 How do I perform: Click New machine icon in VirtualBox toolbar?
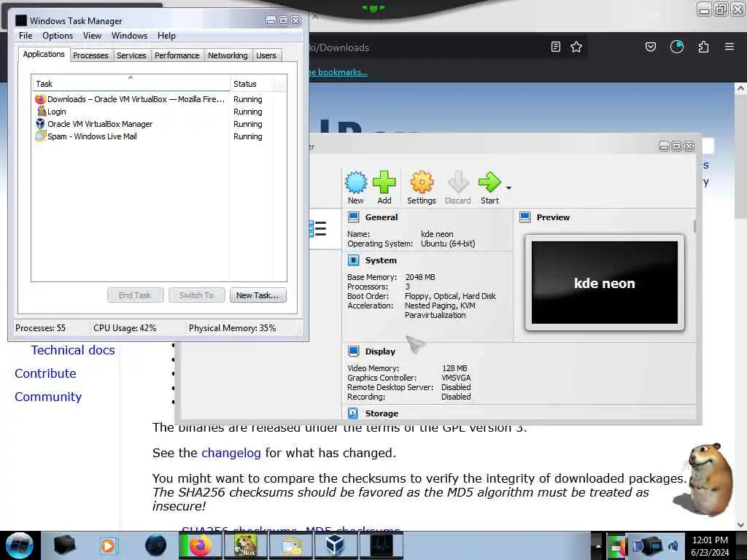click(x=356, y=182)
